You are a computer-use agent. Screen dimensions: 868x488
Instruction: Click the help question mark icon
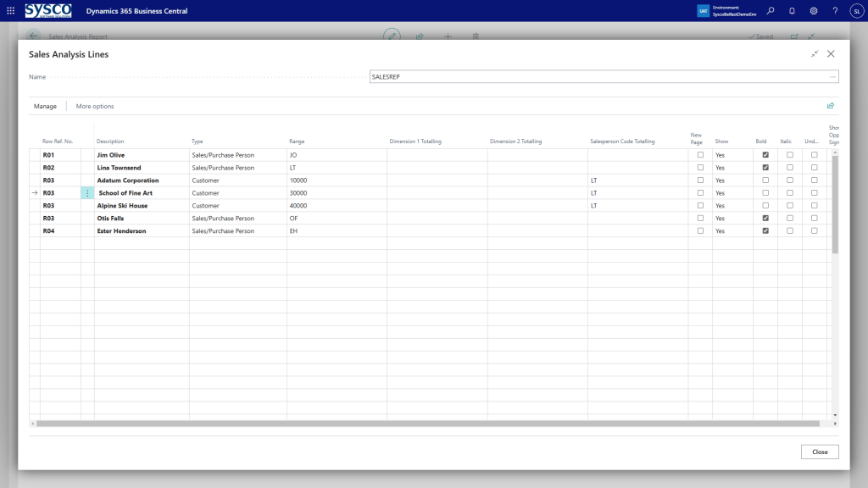point(835,11)
